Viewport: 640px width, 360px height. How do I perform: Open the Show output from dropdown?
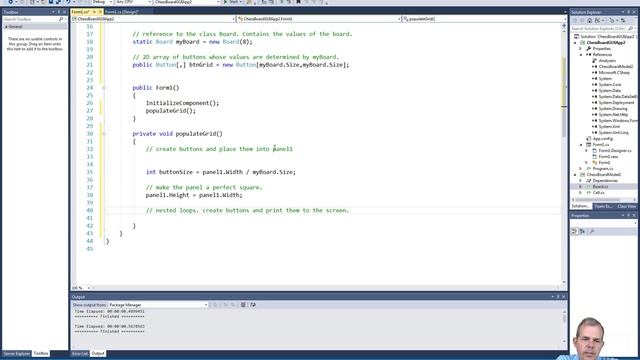158,305
